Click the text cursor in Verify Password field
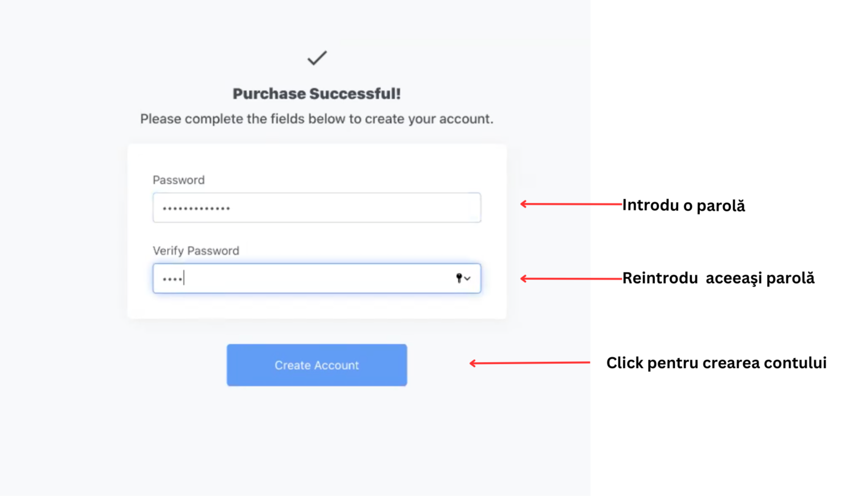 point(184,278)
